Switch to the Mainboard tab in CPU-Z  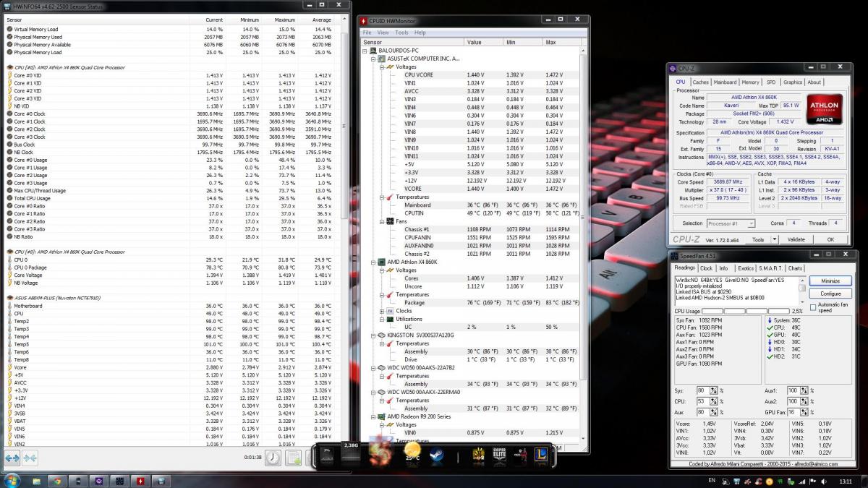(725, 82)
